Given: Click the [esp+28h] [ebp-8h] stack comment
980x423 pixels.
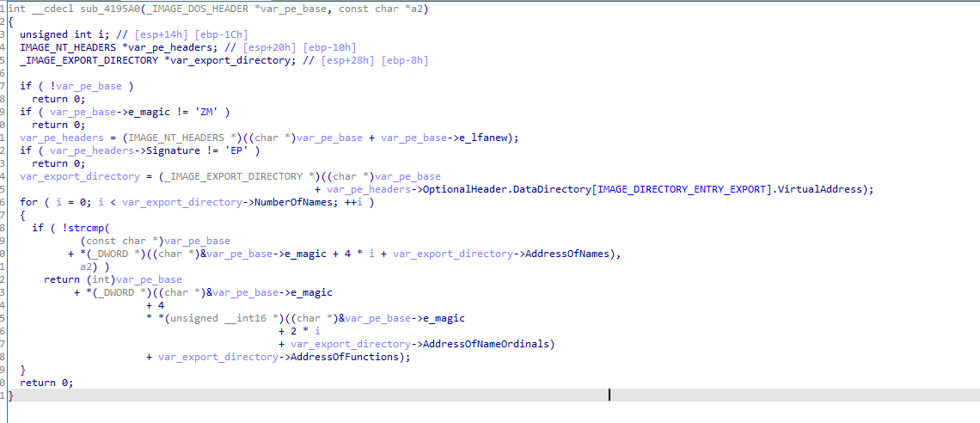Looking at the screenshot, I should point(374,60).
